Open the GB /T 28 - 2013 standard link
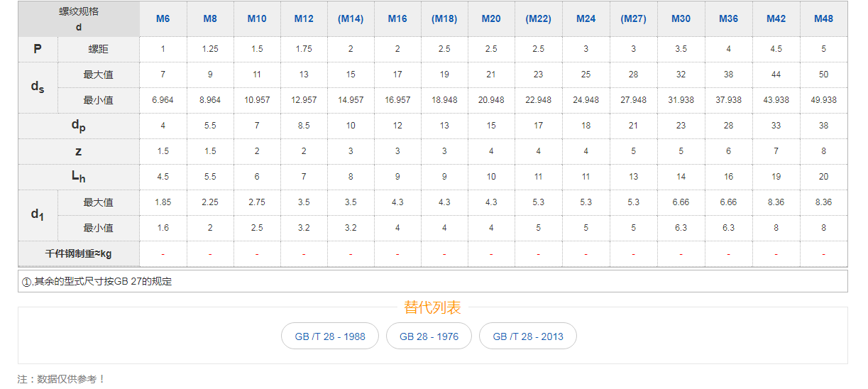This screenshot has width=868, height=389. 527,336
